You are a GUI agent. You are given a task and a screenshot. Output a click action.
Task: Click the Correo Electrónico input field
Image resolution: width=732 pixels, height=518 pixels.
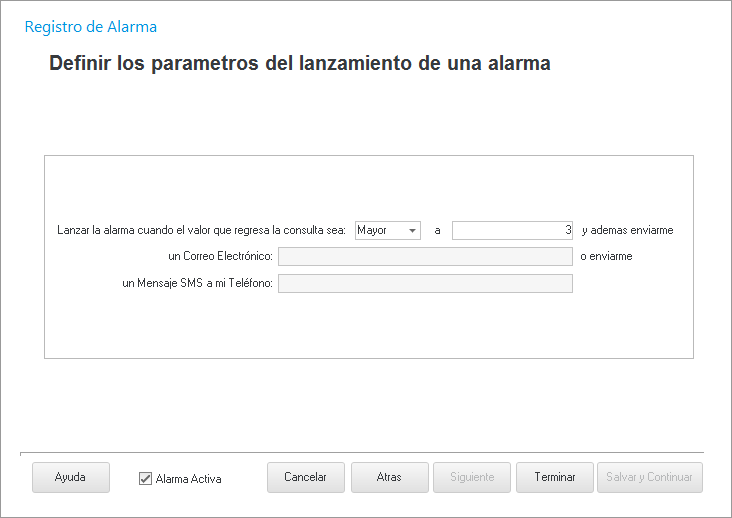pos(425,256)
